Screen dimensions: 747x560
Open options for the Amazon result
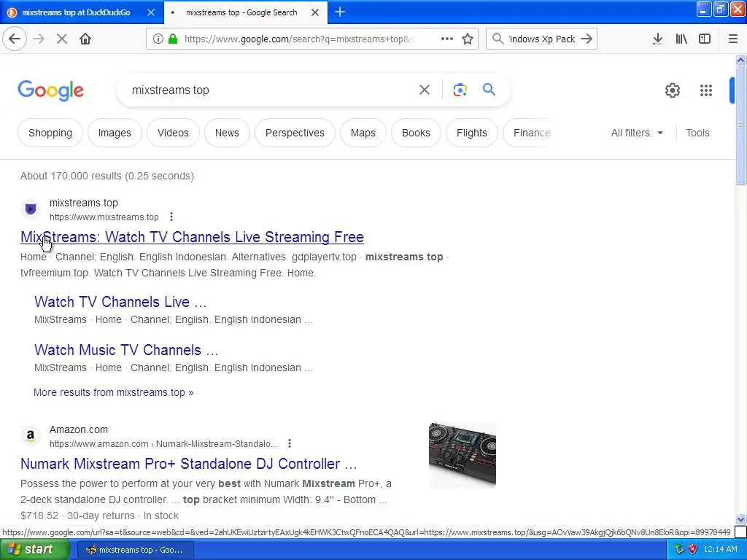click(290, 443)
